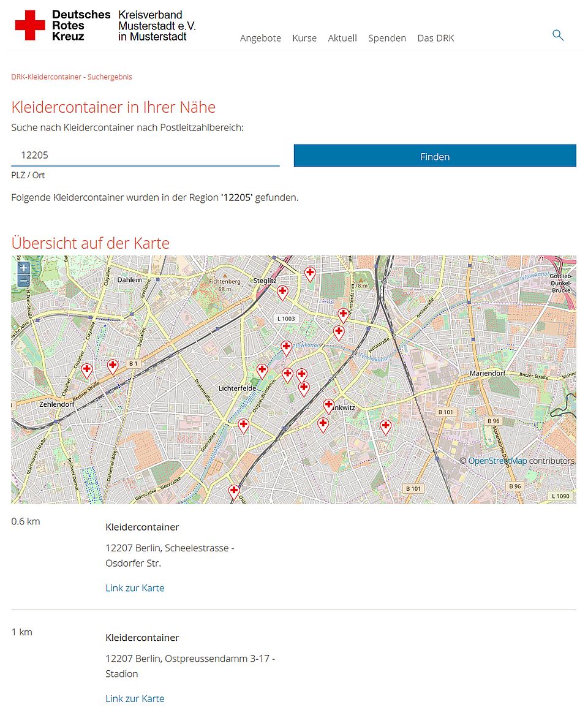Select the northernmost red cross marker on map

310,273
